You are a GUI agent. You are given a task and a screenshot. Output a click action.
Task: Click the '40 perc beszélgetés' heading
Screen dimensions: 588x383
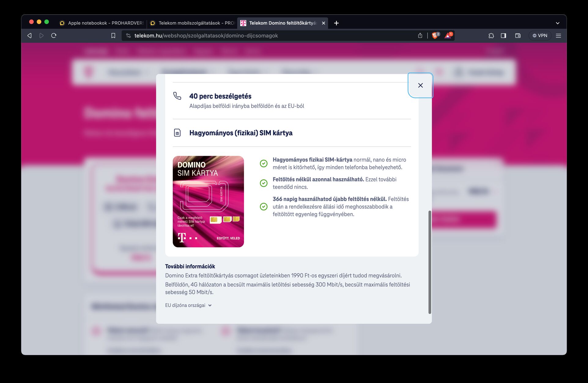point(220,96)
